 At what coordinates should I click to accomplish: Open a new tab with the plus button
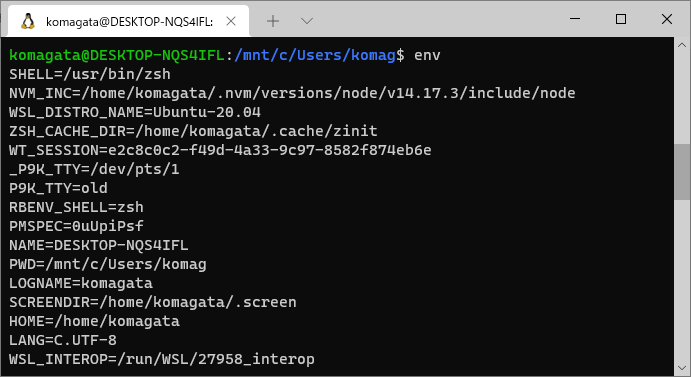coord(273,21)
